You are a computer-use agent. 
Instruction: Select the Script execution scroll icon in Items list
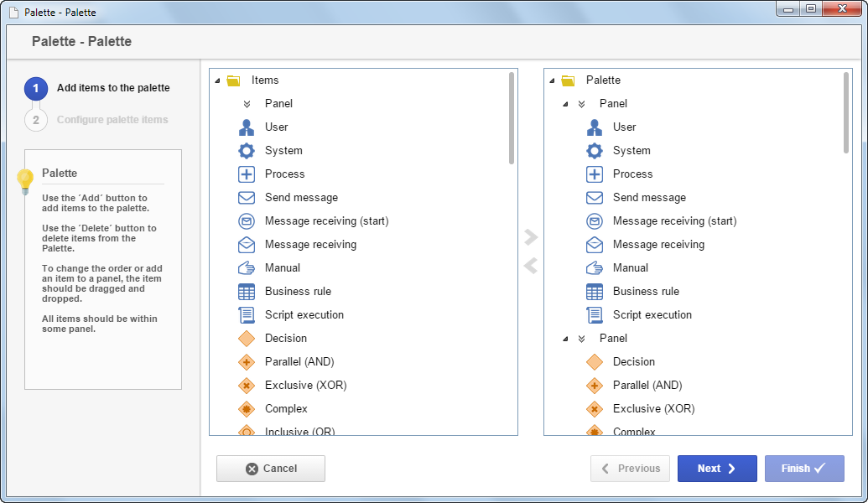coord(247,315)
